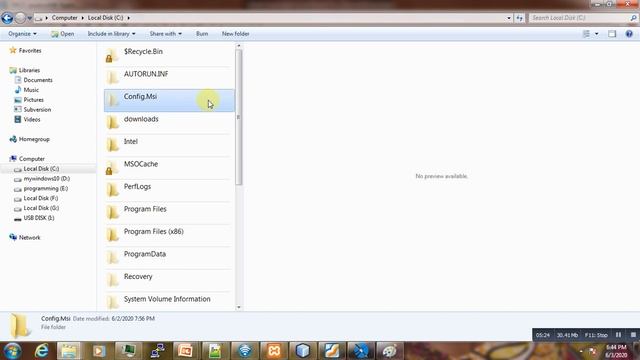This screenshot has height=360, width=640.
Task: Select the Config.Msi folder
Action: 169,100
